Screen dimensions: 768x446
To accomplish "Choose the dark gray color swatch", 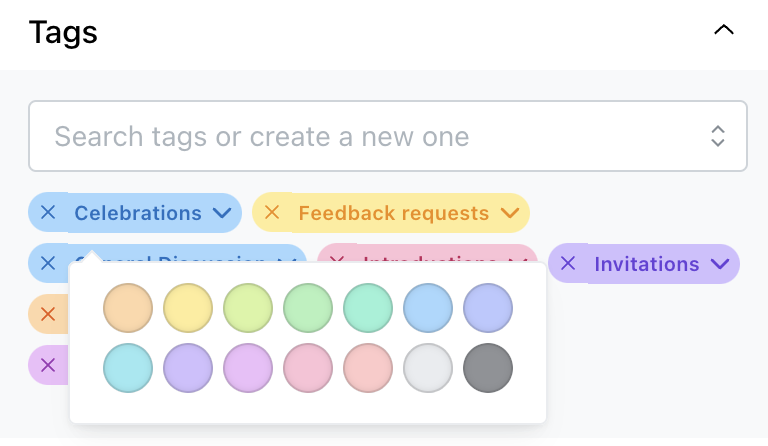I will [488, 368].
